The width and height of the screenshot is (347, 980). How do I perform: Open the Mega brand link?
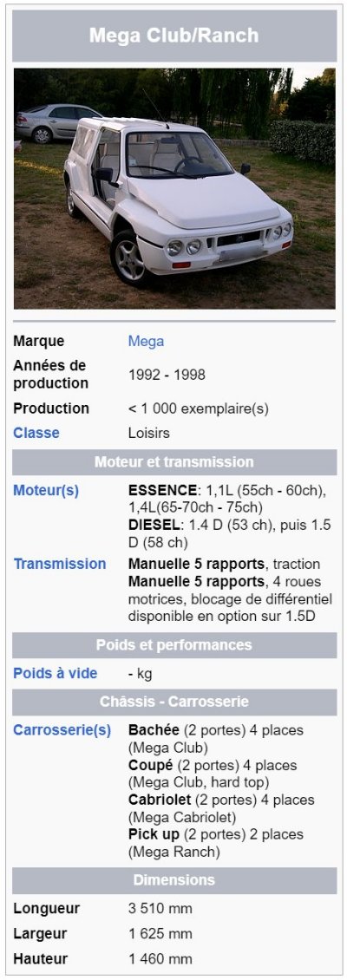146,341
